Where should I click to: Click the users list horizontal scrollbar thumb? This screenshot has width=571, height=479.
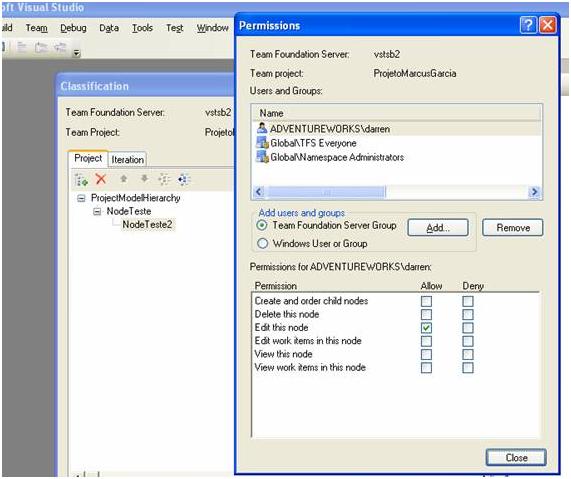pyautogui.click(x=326, y=192)
